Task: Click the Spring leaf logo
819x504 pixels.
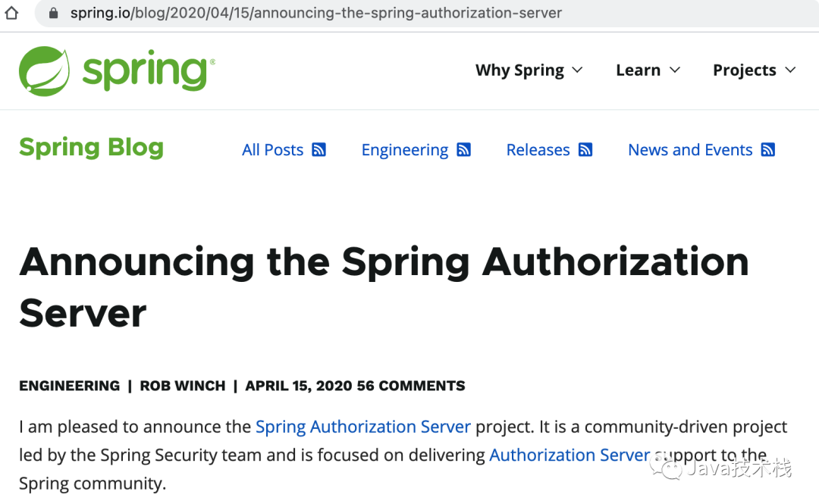Action: coord(45,71)
